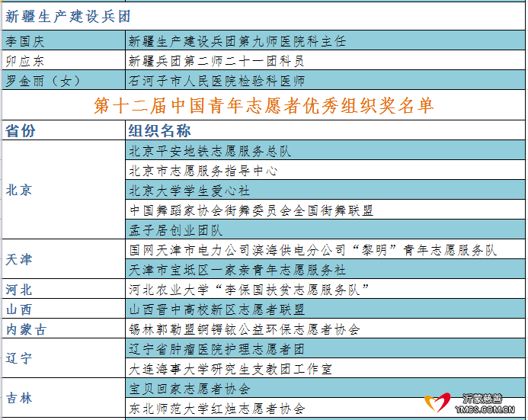
Task: Select row 东北师范大学红烛志愿者协会
Action: [x=325, y=408]
